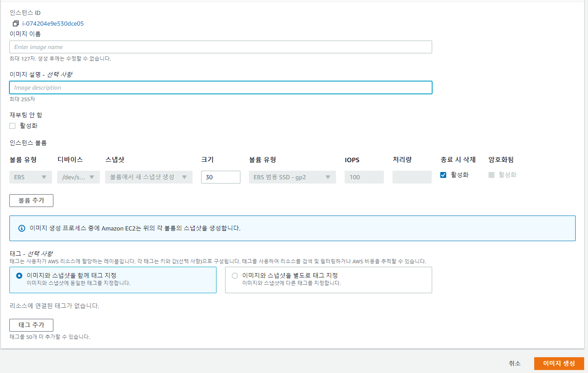Screen dimensions: 588x373
Task: Click the 최대 255자 hint text
Action: pos(23,99)
